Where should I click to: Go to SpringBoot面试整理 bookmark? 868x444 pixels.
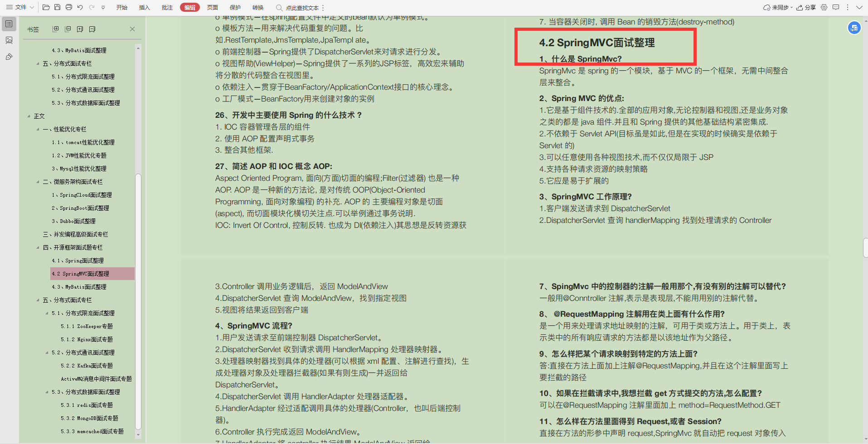click(80, 208)
